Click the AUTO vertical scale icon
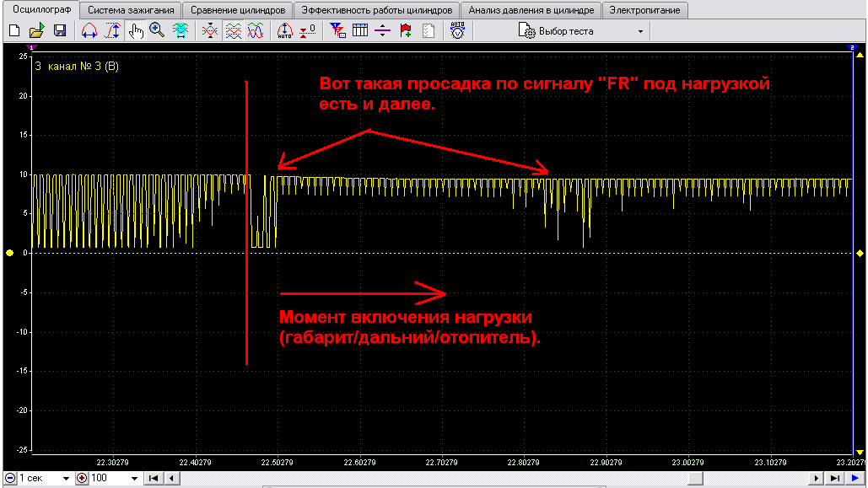 [284, 30]
